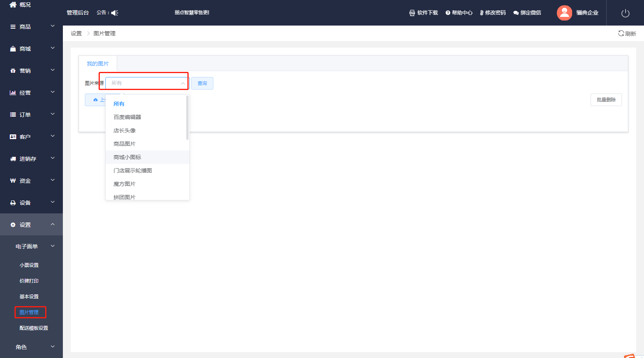
Task: Click the 修改密码 key icon
Action: tap(482, 13)
